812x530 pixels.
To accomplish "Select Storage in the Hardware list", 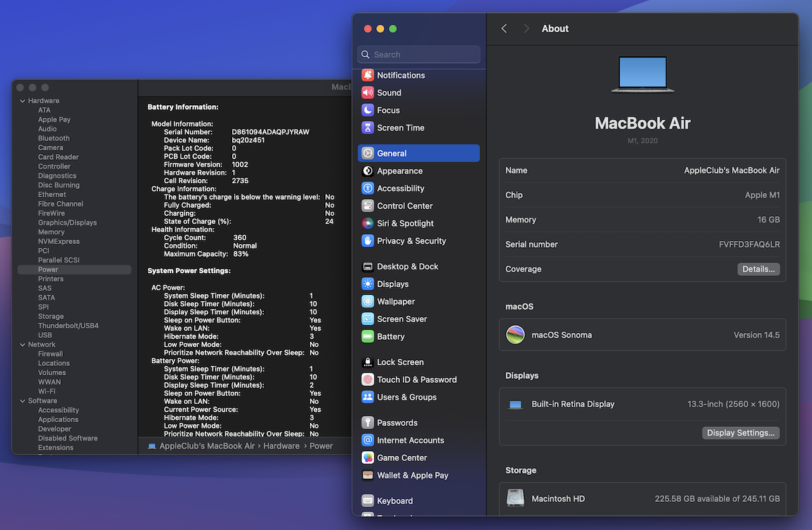I will (51, 316).
